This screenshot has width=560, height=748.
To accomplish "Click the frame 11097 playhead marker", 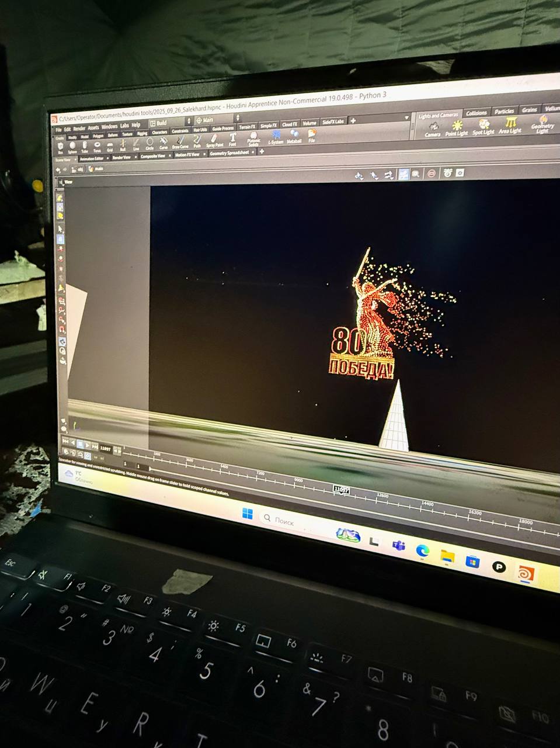I will point(341,489).
